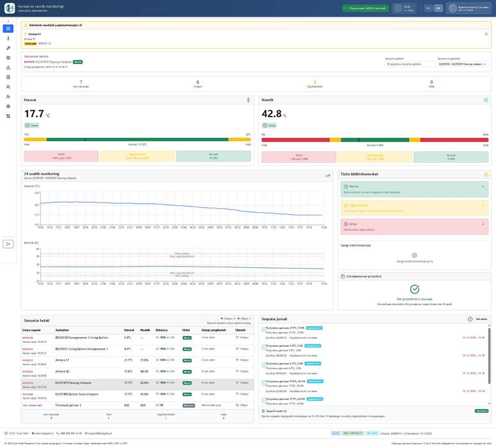Toggle the Real vaqtda mode in Voqealar jurnali
This screenshot has height=448, width=496.
click(x=479, y=319)
